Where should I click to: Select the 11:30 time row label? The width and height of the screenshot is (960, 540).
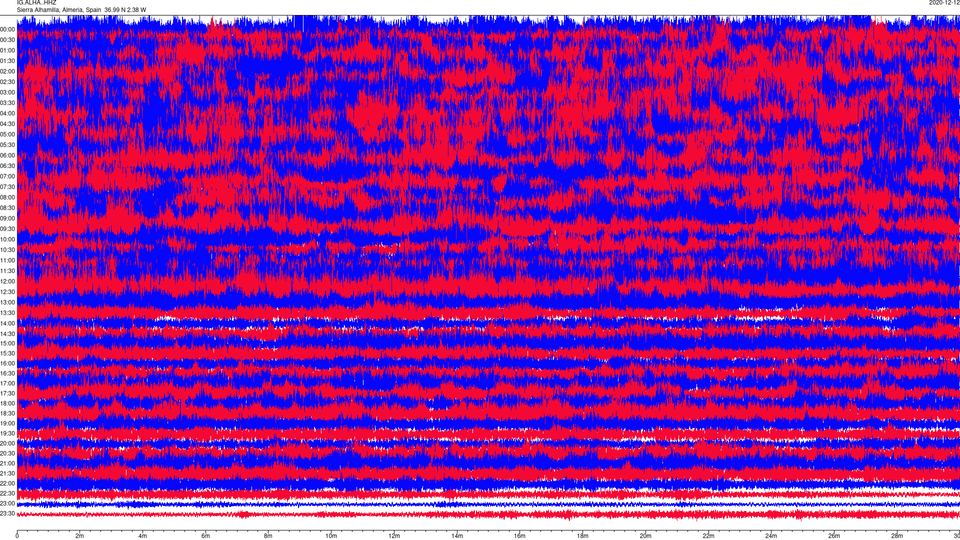7,271
